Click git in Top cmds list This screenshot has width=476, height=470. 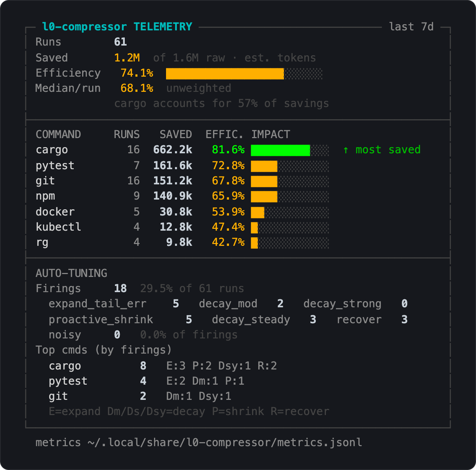click(x=58, y=396)
